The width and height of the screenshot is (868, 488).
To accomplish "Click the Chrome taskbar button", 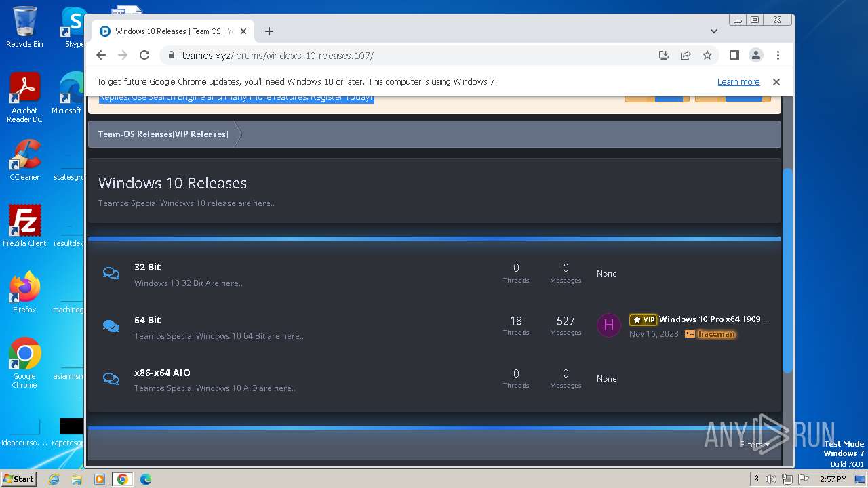I will point(123,479).
